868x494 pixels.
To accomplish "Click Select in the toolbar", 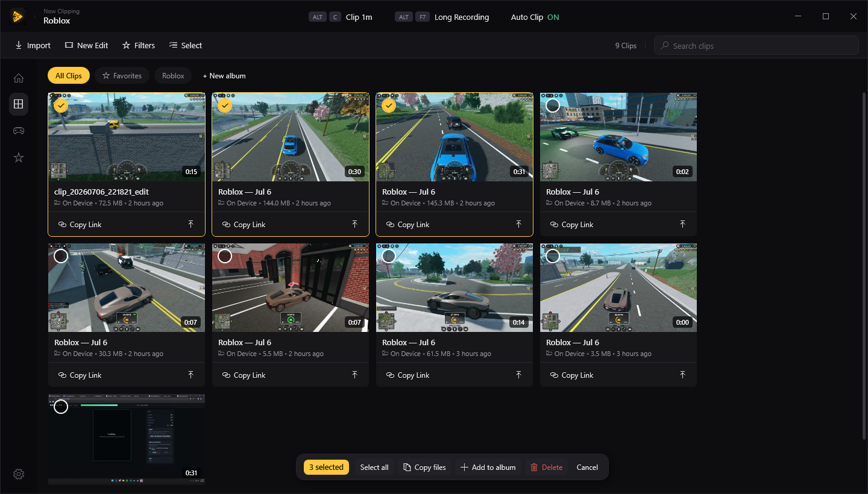I will pos(185,45).
